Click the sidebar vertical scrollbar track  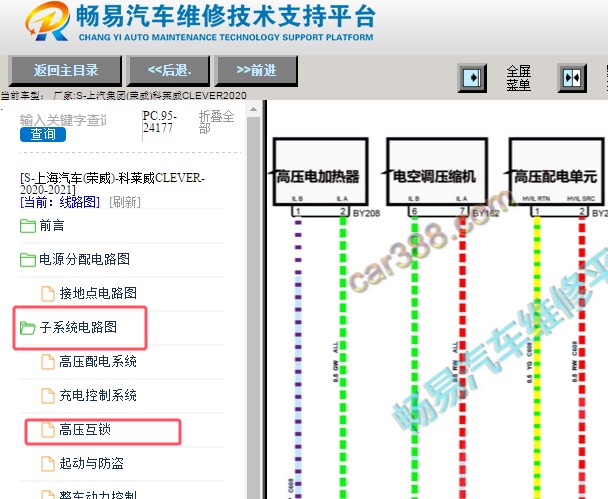[253, 306]
